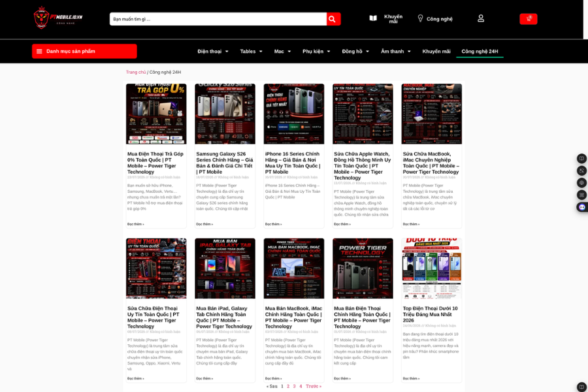Open the shopping cart icon
Image resolution: width=588 pixels, height=392 pixels.
coord(529,19)
